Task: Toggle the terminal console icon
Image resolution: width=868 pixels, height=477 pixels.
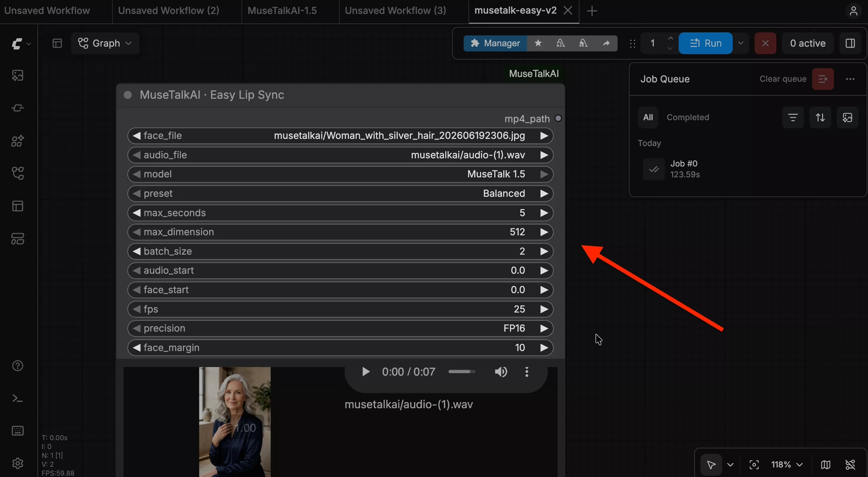Action: point(18,398)
